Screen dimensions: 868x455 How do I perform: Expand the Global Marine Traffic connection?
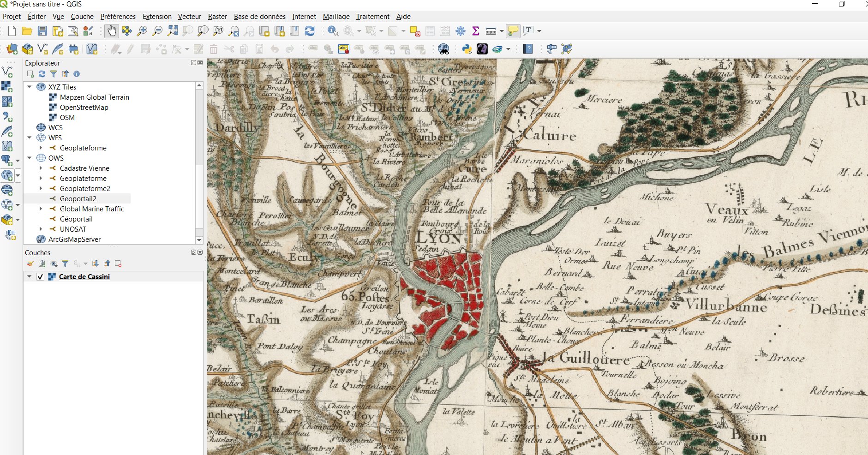click(x=41, y=209)
